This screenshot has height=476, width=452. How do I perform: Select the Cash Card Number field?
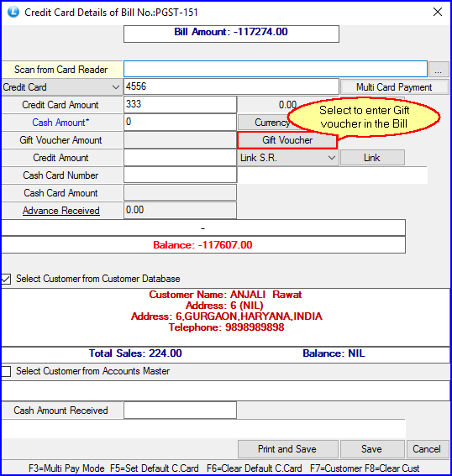[180, 175]
